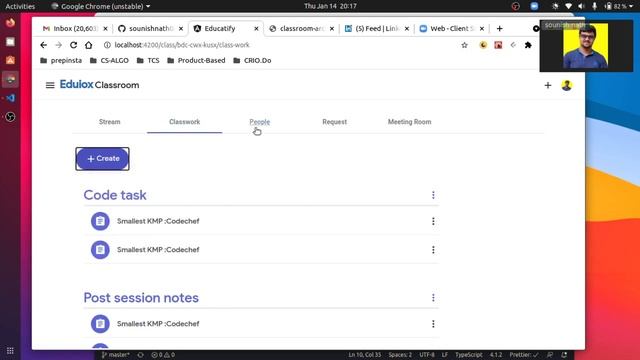Screen dimensions: 640x360
Task: Open the Code task topic heading
Action: (115, 195)
